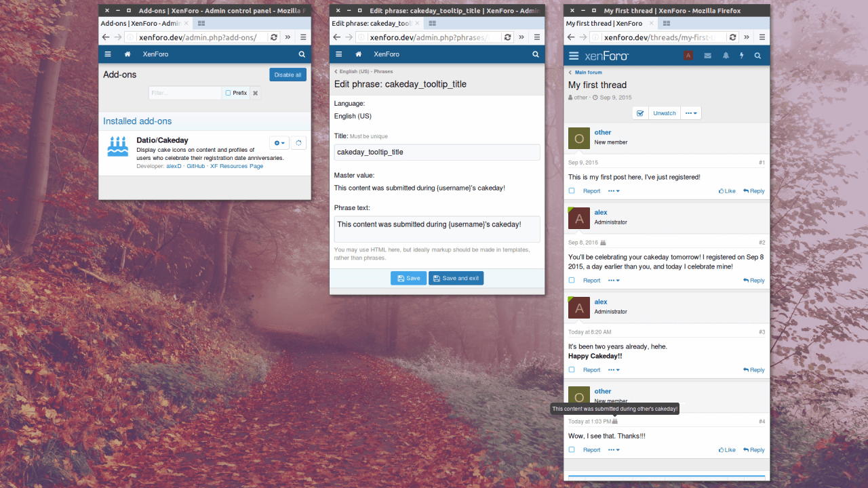Open GitHub link for Datio/Cakeday
Viewport: 868px width, 488px height.
tap(196, 166)
